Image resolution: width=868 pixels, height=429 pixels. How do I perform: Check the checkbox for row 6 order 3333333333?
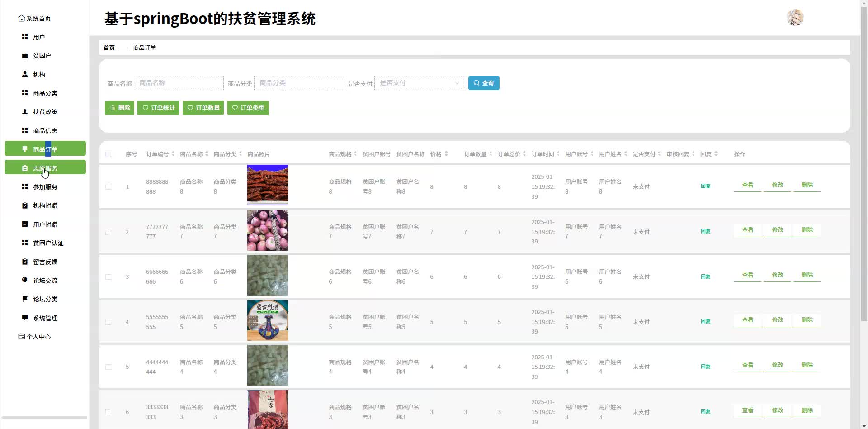[x=108, y=412]
